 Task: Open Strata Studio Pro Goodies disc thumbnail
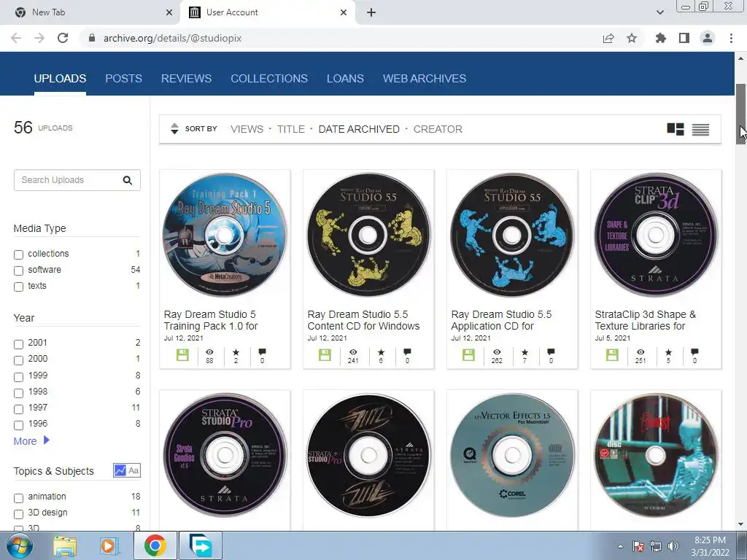click(225, 455)
